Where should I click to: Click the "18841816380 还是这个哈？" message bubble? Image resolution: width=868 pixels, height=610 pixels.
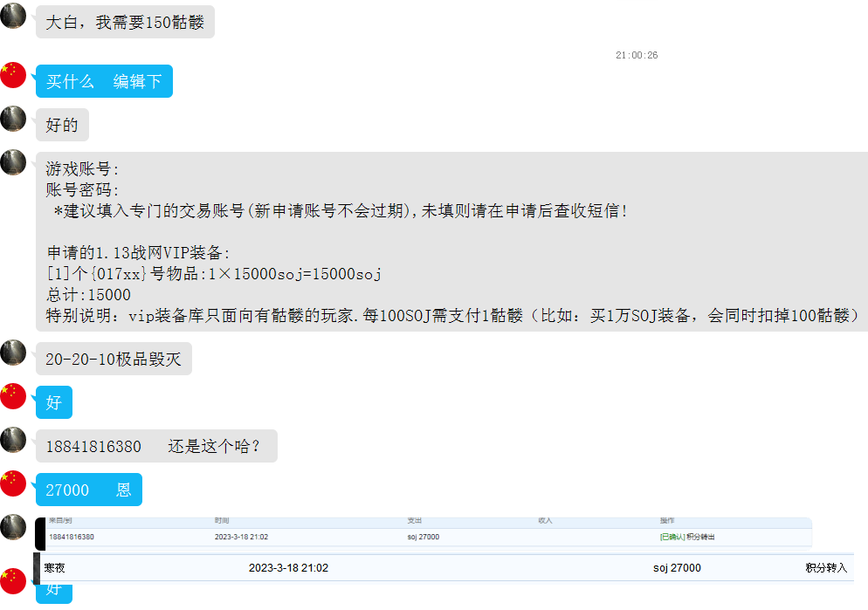[x=156, y=446]
